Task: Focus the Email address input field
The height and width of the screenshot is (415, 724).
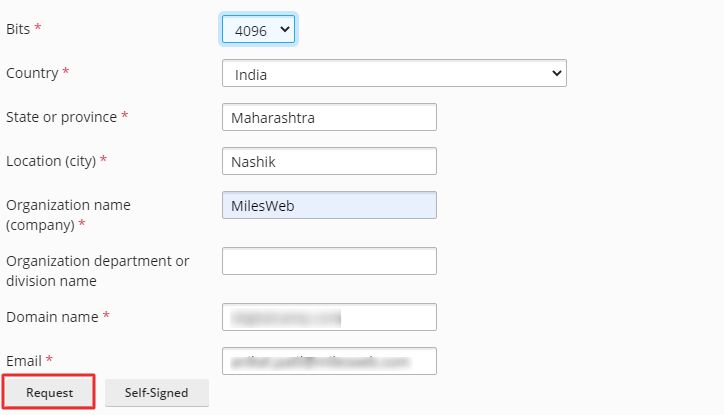Action: pos(329,361)
